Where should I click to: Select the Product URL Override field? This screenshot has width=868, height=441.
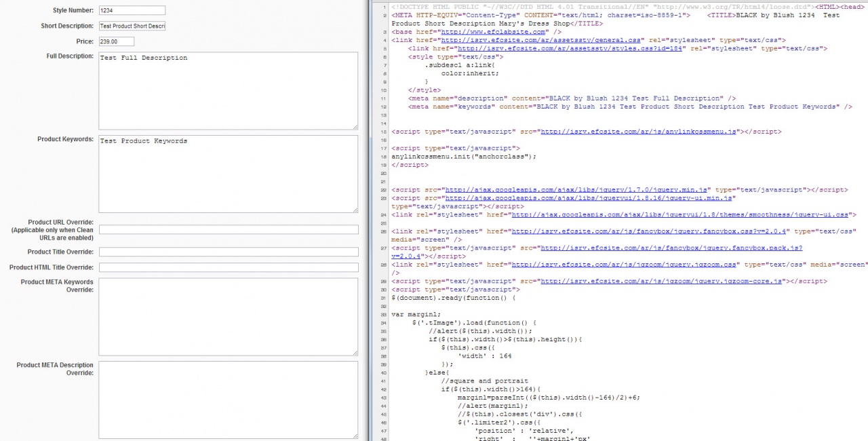pyautogui.click(x=228, y=230)
